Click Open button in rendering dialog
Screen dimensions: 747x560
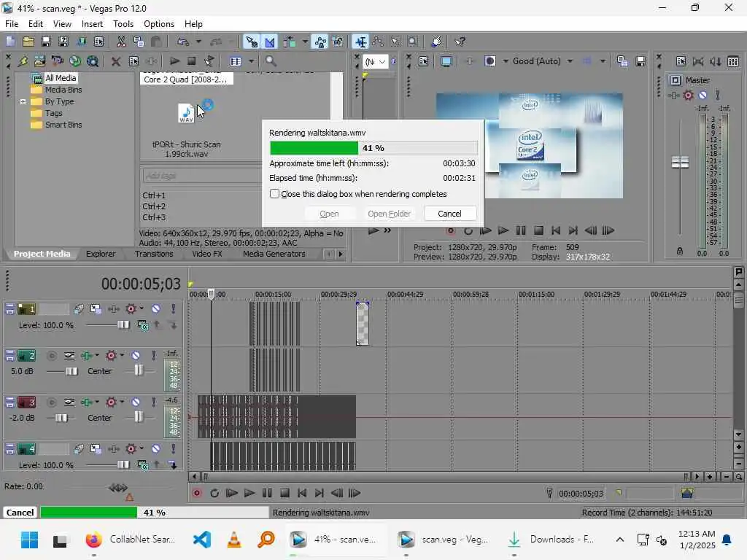pyautogui.click(x=329, y=214)
